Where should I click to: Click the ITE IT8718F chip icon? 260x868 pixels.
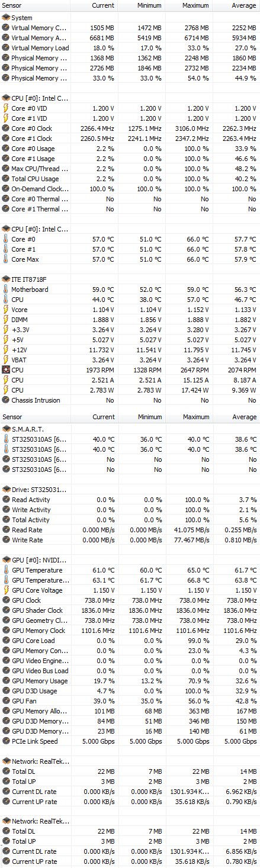[x=6, y=279]
